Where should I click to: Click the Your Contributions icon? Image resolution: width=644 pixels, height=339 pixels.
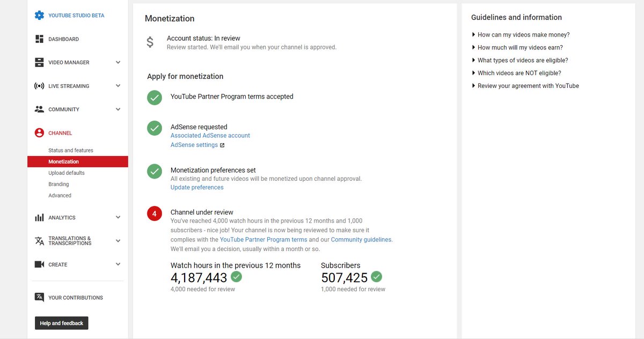[39, 298]
